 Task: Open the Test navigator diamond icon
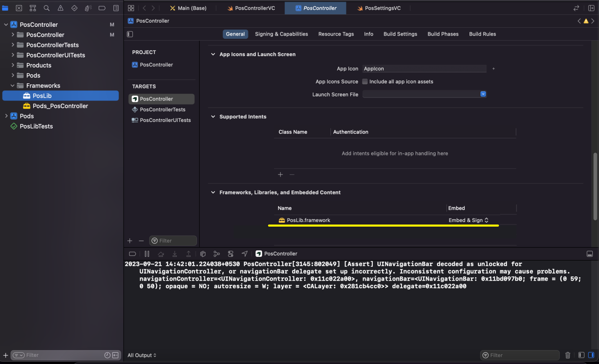pyautogui.click(x=74, y=8)
